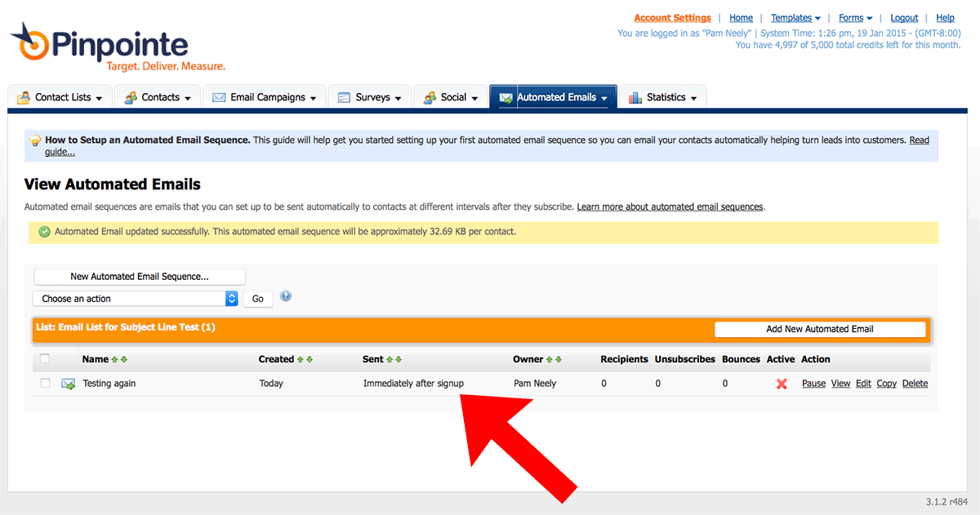Image resolution: width=980 pixels, height=515 pixels.
Task: Open Contact Lists dropdown arrow
Action: click(x=100, y=98)
